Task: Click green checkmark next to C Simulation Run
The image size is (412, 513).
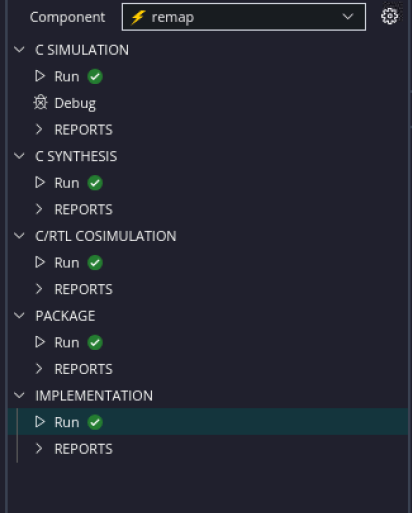Action: coord(95,77)
